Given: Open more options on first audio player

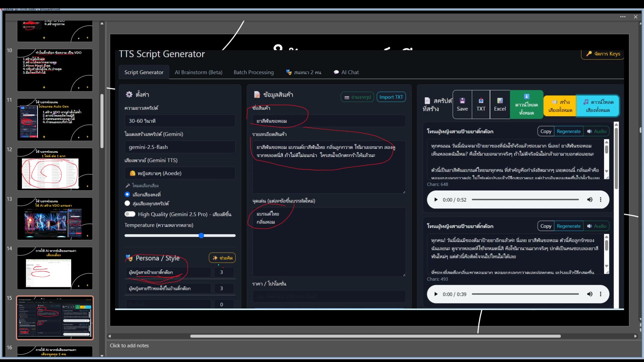Looking at the screenshot, I should pos(600,200).
